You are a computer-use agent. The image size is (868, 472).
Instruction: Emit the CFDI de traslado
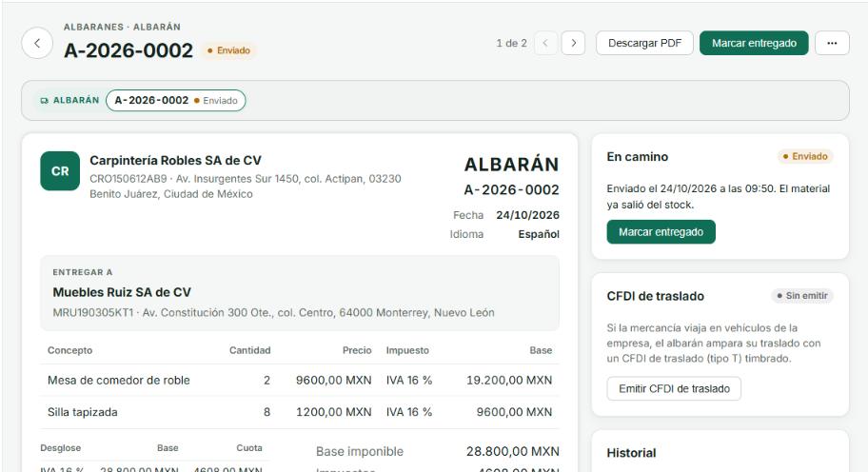pyautogui.click(x=674, y=388)
